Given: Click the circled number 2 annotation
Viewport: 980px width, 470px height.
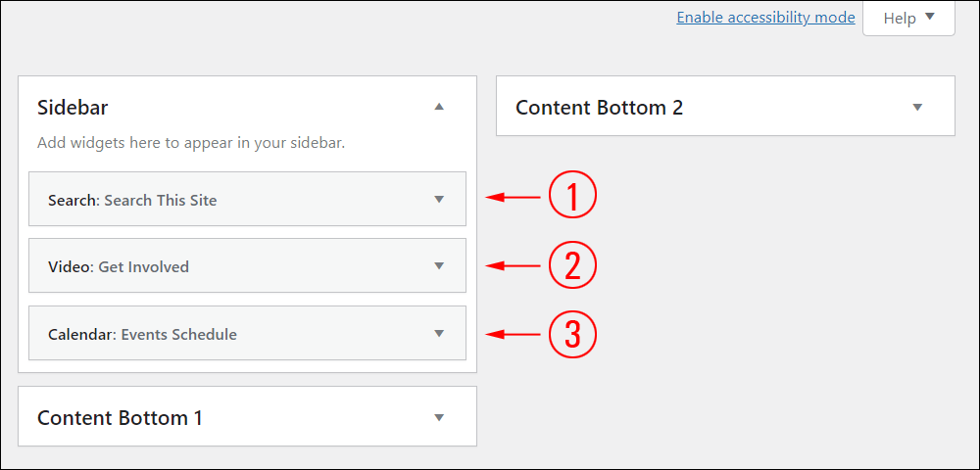Looking at the screenshot, I should click(572, 265).
